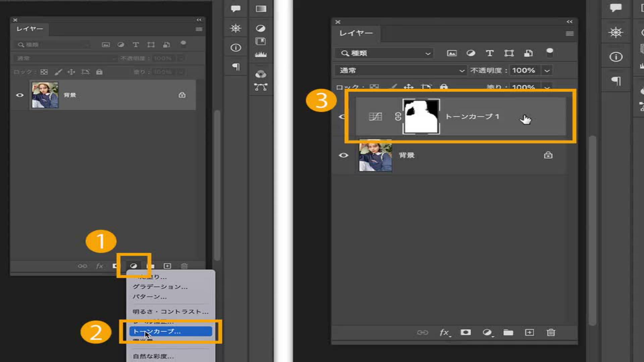
Task: Click the pixel layer filter image icon
Action: 452,53
